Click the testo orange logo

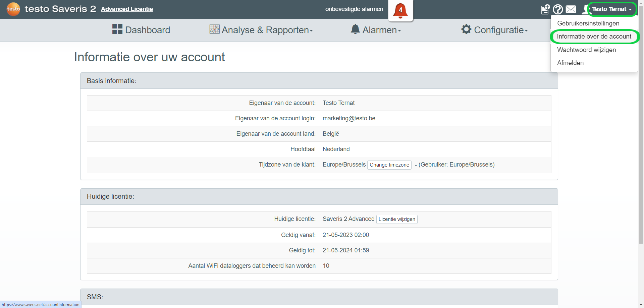pyautogui.click(x=13, y=9)
